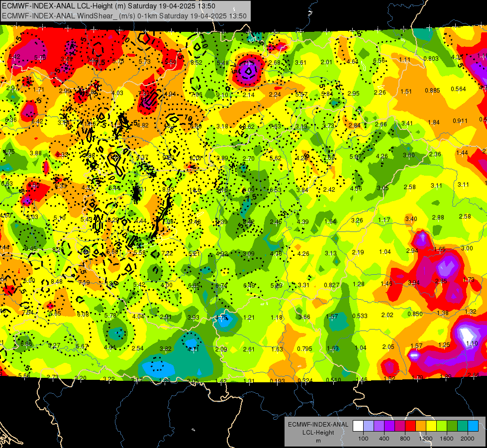Click the wind shear value 3.41
487x448 pixels.
pos(407,123)
